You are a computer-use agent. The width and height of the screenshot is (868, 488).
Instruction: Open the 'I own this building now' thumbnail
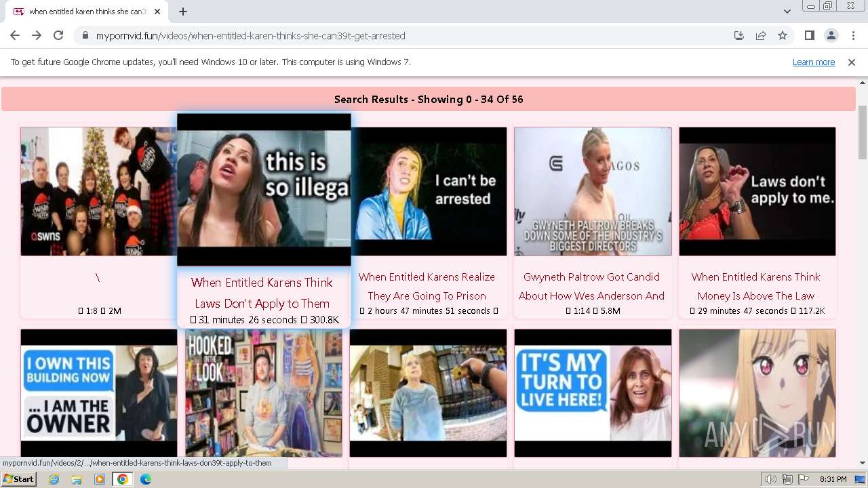pyautogui.click(x=99, y=393)
